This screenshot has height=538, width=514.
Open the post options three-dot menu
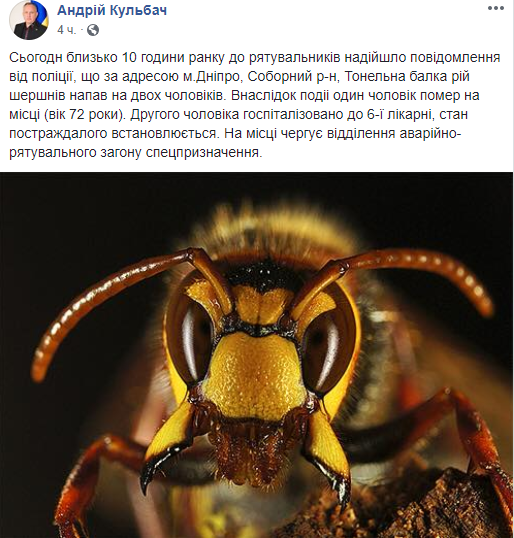point(495,9)
